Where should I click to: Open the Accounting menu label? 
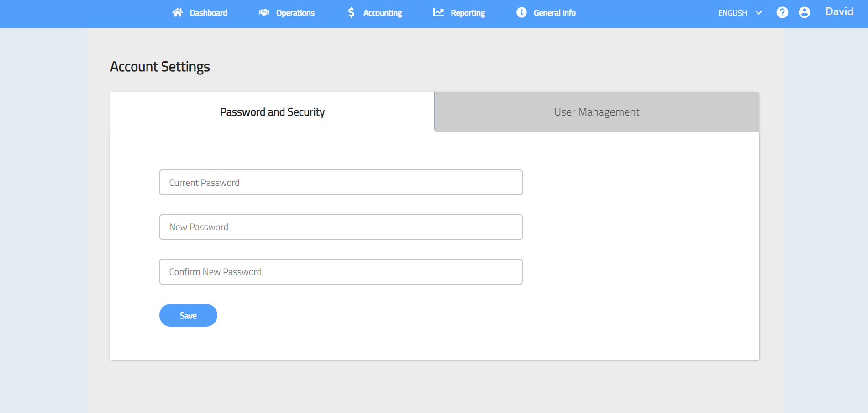[x=383, y=13]
